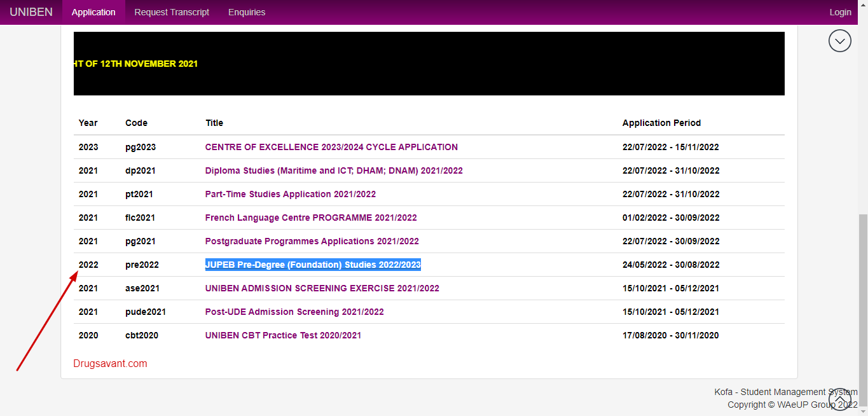Viewport: 868px width, 416px height.
Task: Click the Application Period column header
Action: coord(661,123)
